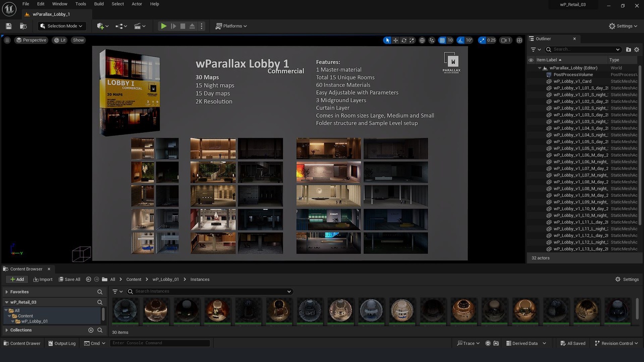Collapse the wP_Retail_03 section

click(x=7, y=302)
